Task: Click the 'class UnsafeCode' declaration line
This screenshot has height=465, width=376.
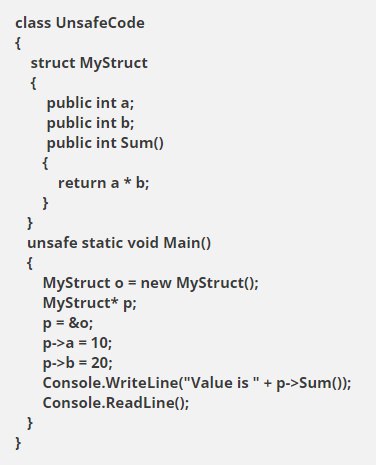Action: click(80, 23)
